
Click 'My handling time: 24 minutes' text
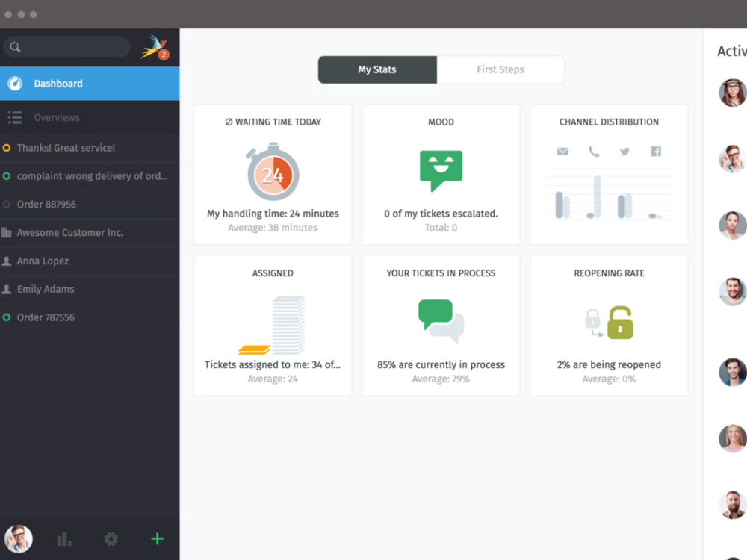[273, 214]
